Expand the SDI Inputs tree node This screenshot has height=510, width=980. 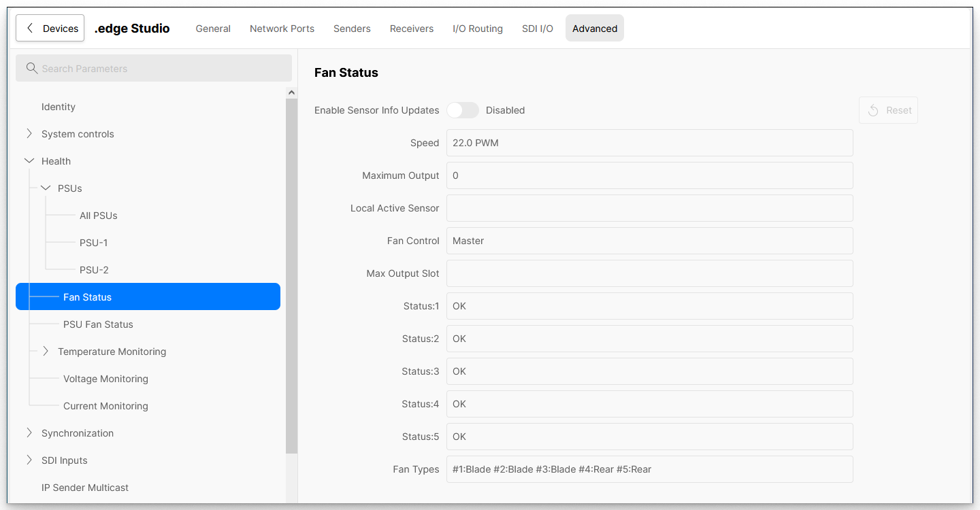pyautogui.click(x=29, y=460)
